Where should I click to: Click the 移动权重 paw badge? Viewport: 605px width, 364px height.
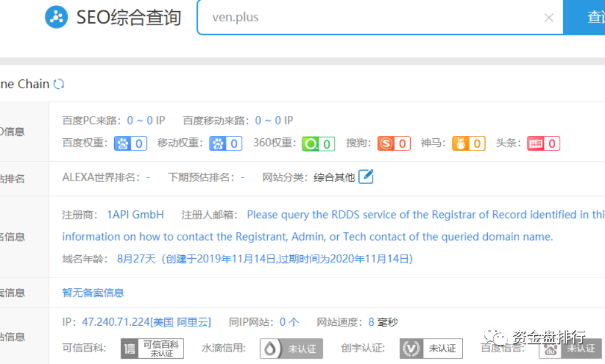click(x=225, y=143)
